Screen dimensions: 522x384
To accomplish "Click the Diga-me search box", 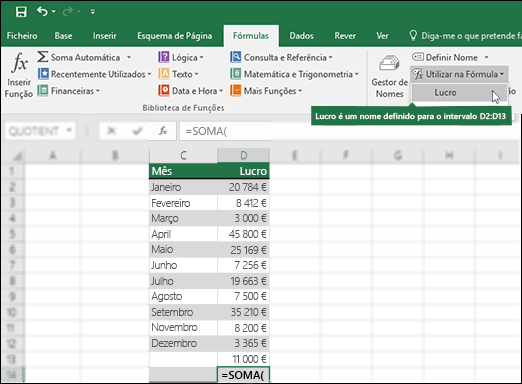I will pyautogui.click(x=465, y=36).
